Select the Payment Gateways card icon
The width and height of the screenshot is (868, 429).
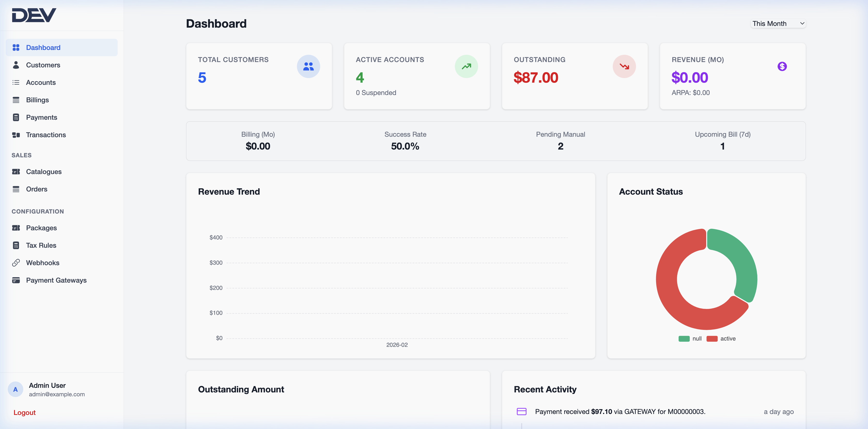point(16,280)
